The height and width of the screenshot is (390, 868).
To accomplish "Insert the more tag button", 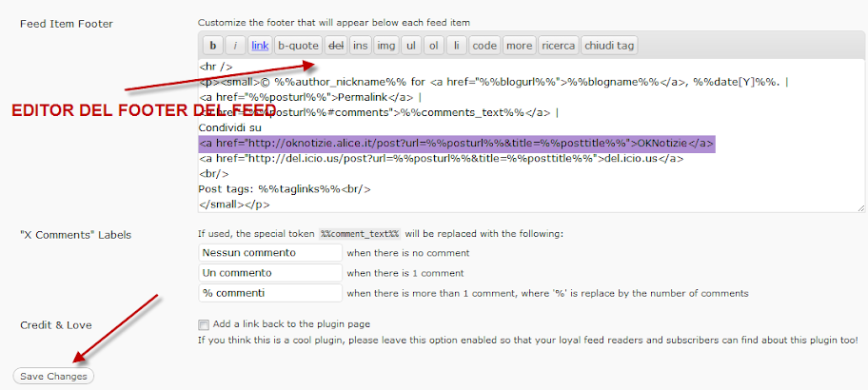I will [x=519, y=46].
